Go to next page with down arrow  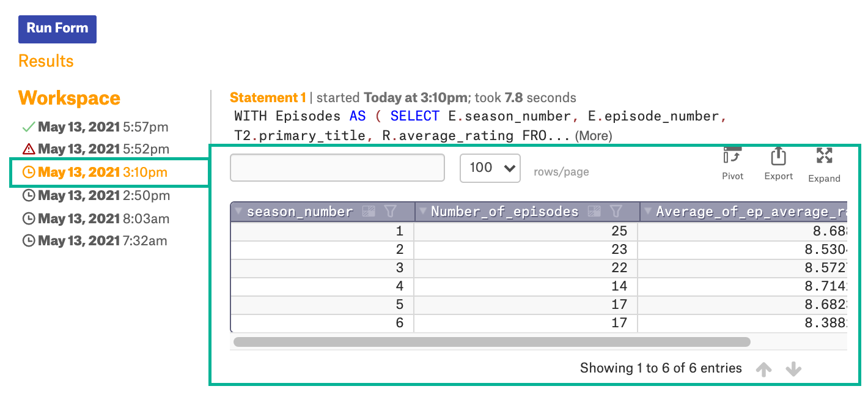tap(793, 369)
